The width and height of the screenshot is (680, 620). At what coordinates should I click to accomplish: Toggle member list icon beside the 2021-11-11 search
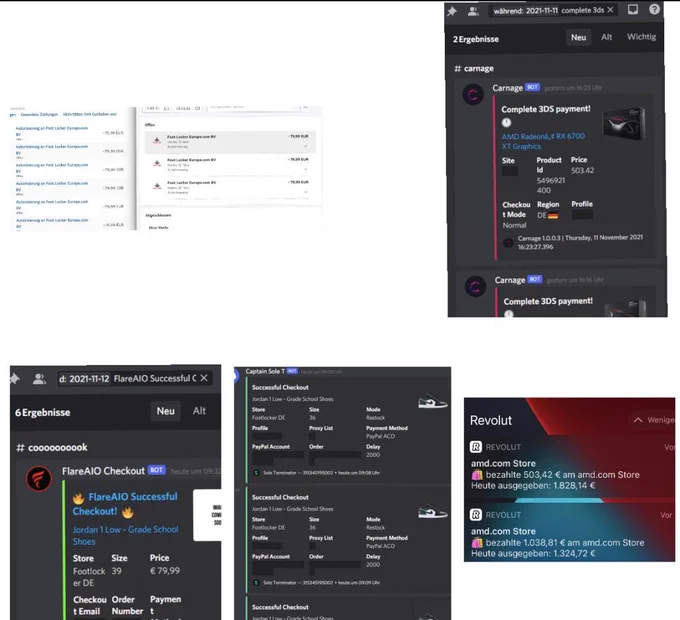click(x=473, y=11)
